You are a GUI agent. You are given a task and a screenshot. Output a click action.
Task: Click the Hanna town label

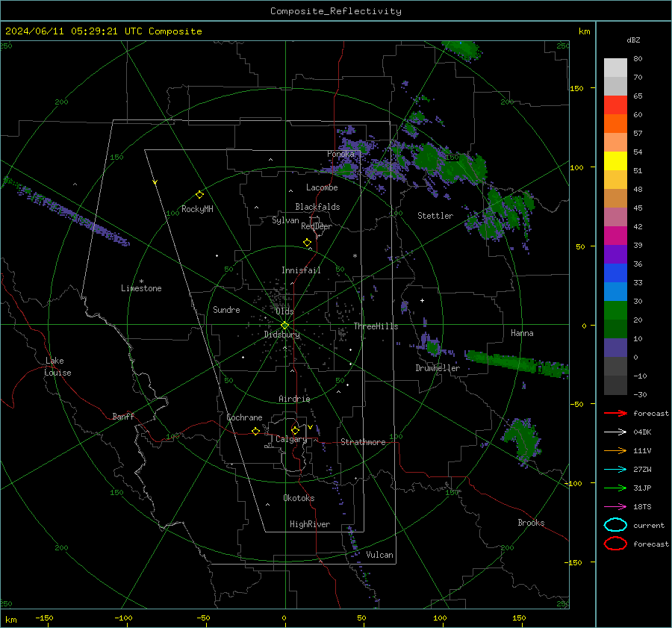pos(522,333)
